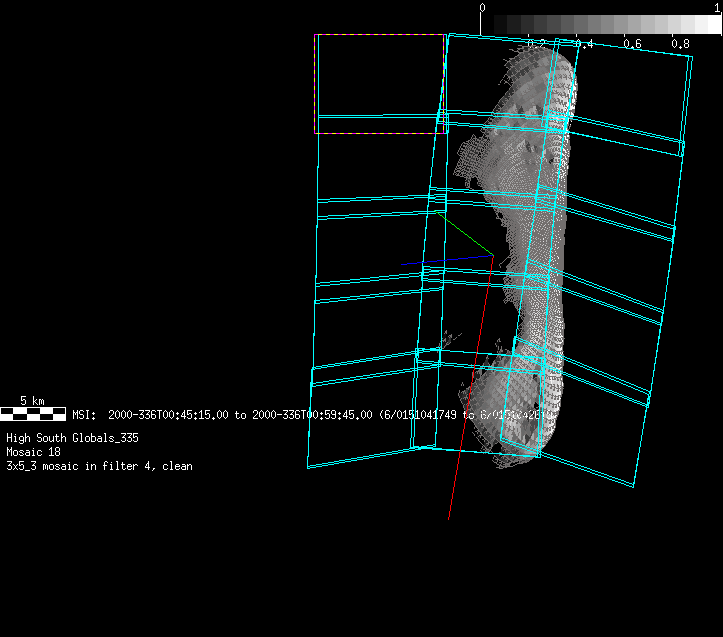Click the bottom-left cyan footprint rectangle
This screenshot has height=637, width=723.
[360, 420]
